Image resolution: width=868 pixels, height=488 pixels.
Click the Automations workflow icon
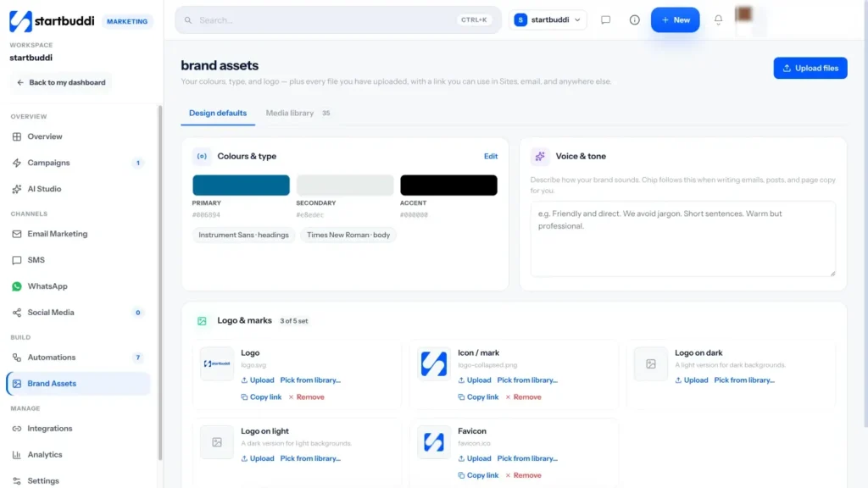coord(17,358)
